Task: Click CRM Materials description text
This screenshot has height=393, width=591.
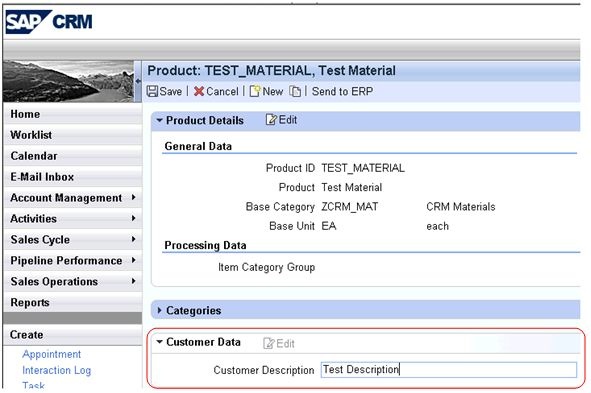Action: [461, 206]
